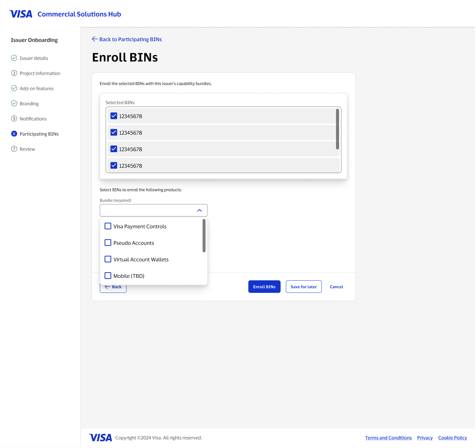476x448 pixels.
Task: Check the Mobile (TBD) option
Action: (108, 276)
